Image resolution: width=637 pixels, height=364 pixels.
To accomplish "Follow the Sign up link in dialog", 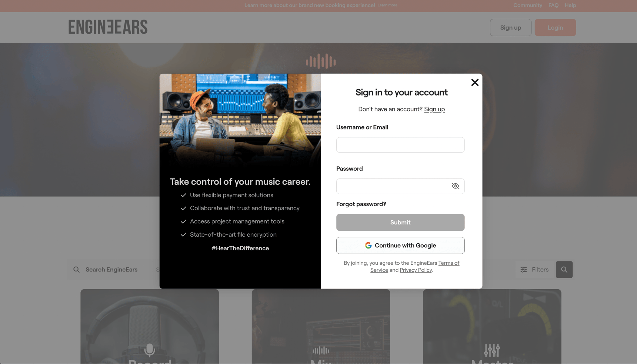I will pos(434,109).
